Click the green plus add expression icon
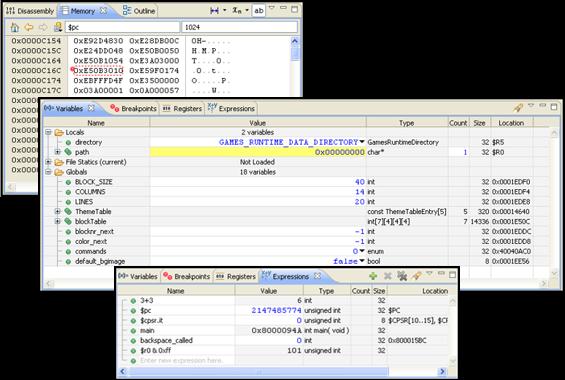565x380 pixels. [373, 276]
